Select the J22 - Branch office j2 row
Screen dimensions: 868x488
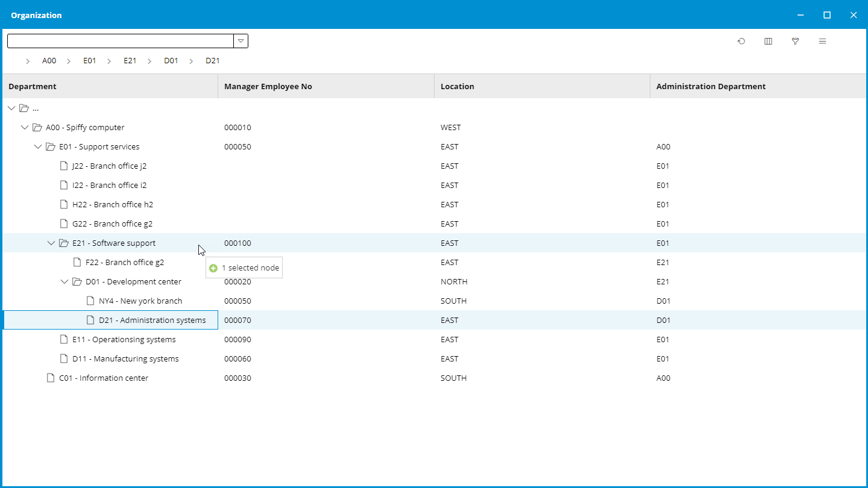(x=109, y=166)
